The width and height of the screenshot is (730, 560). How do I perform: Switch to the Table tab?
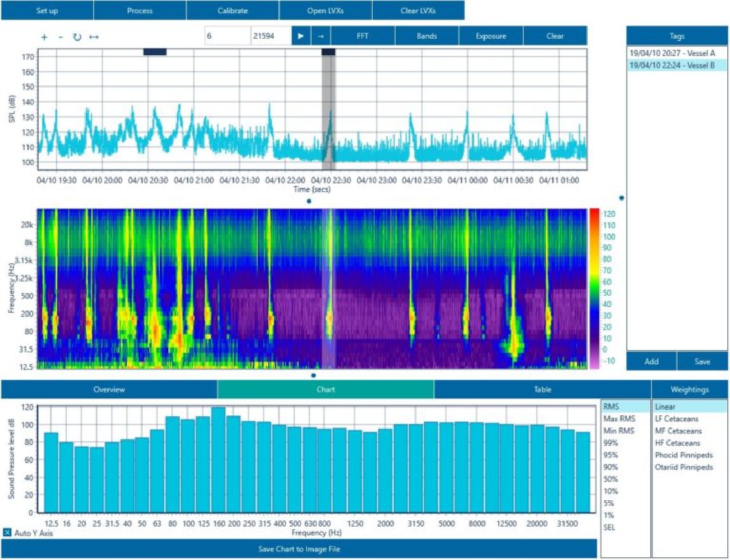pos(542,389)
